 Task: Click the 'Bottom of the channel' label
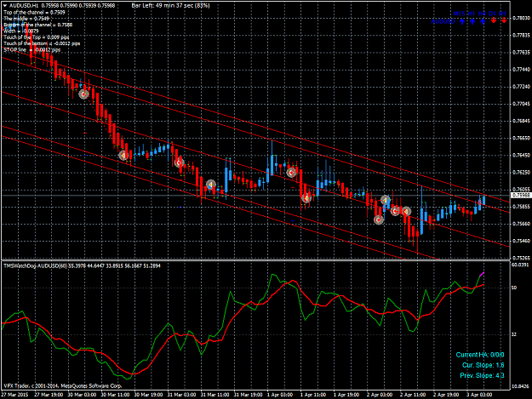[38, 25]
